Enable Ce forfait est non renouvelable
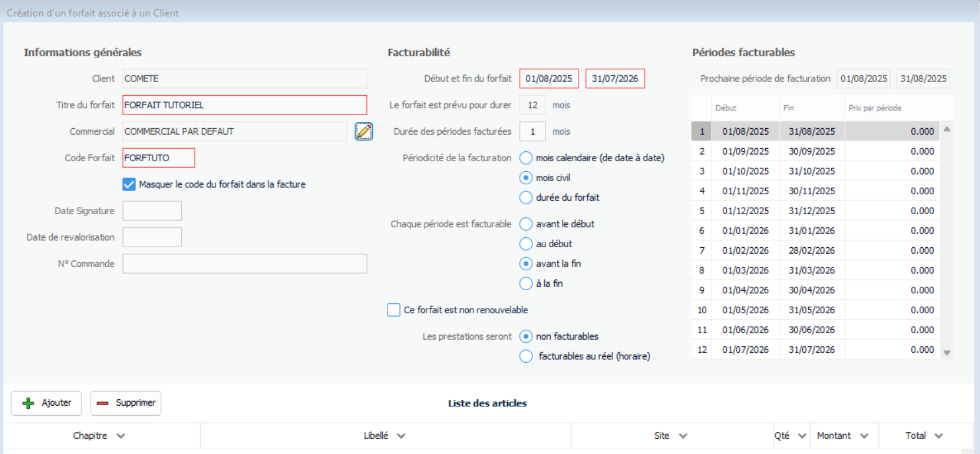Viewport: 980px width, 454px height. tap(394, 310)
